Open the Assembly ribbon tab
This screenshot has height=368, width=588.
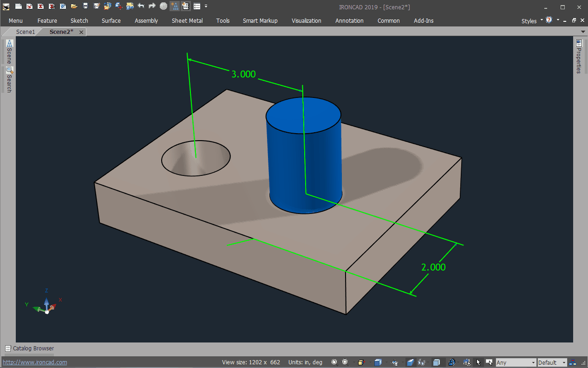point(146,21)
